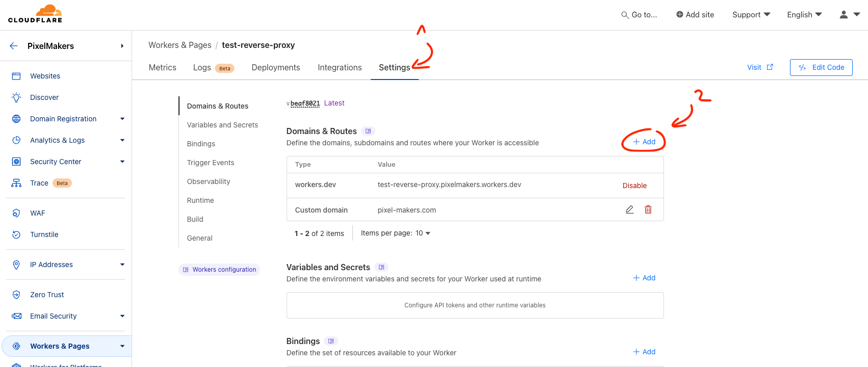Select Domains & Routes in settings nav
The width and height of the screenshot is (868, 367).
click(218, 106)
